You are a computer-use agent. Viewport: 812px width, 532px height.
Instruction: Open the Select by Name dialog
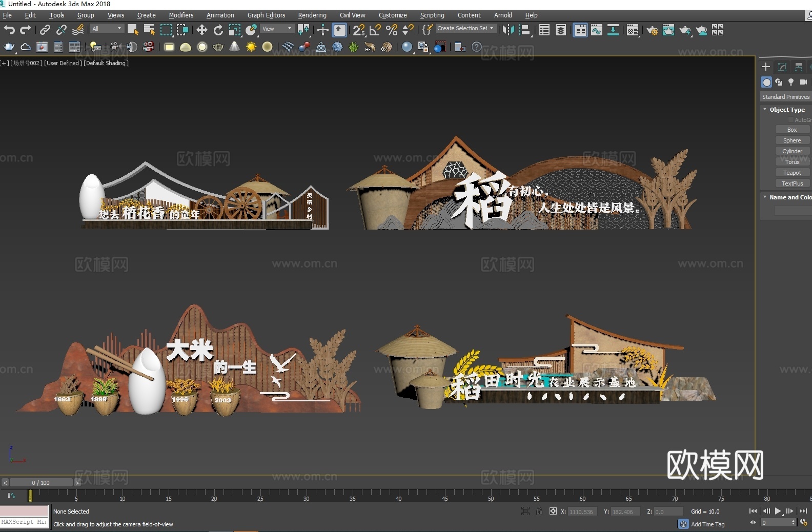point(149,30)
